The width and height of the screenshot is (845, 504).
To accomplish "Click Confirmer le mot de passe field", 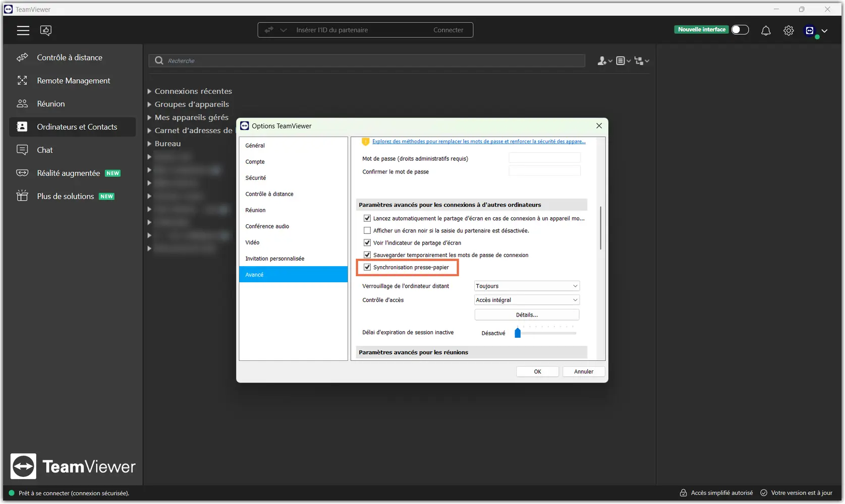I will tap(544, 171).
